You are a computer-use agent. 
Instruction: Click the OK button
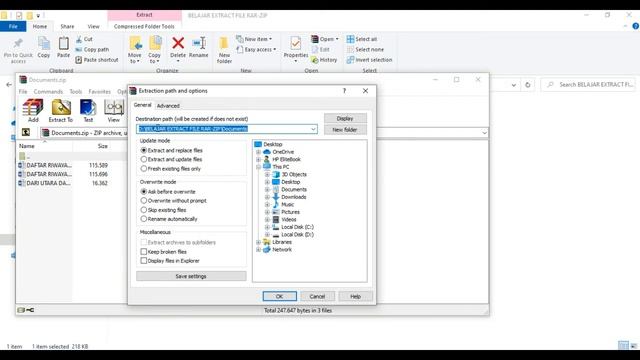click(x=280, y=296)
